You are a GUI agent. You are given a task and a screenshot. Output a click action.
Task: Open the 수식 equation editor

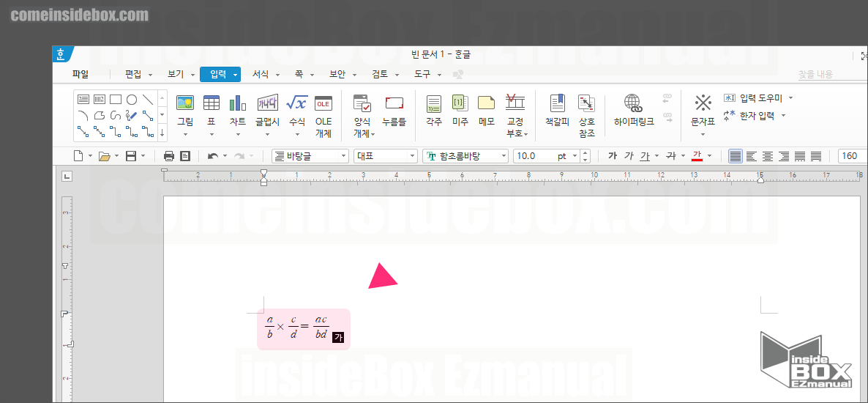point(296,111)
